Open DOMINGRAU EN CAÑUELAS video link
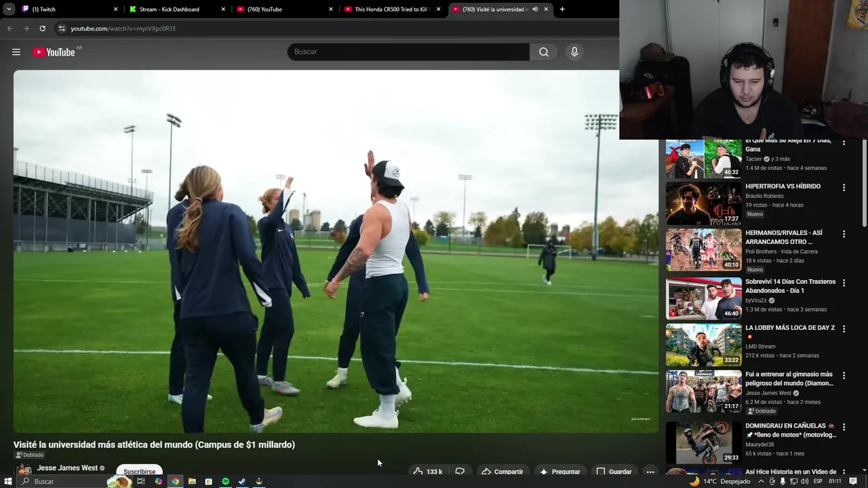Image resolution: width=868 pixels, height=488 pixels. (x=791, y=430)
